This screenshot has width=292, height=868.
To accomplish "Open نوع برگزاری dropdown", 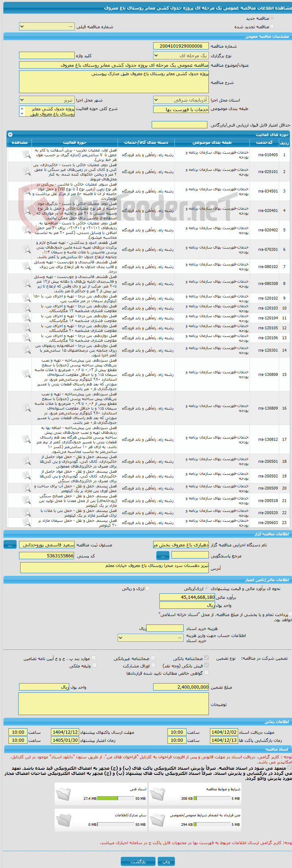I will 181,55.
